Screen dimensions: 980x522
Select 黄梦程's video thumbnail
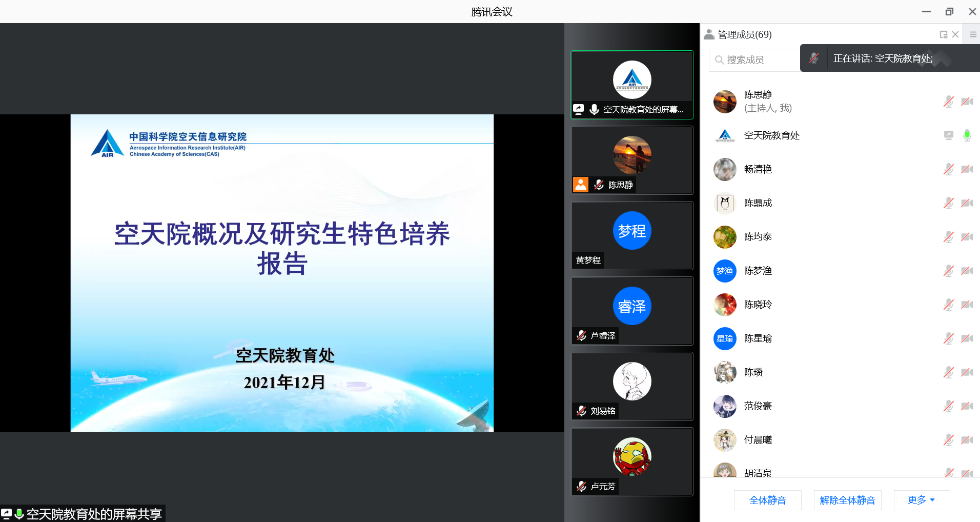pyautogui.click(x=632, y=235)
